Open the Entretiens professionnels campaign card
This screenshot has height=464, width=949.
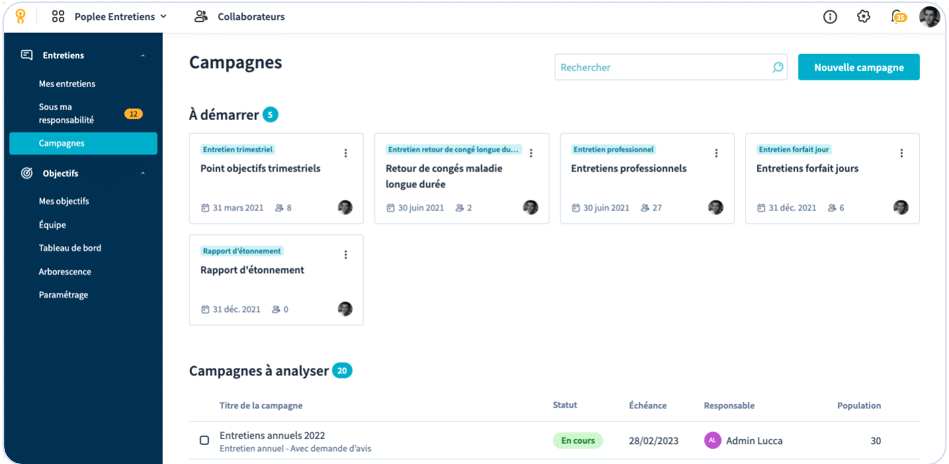629,169
